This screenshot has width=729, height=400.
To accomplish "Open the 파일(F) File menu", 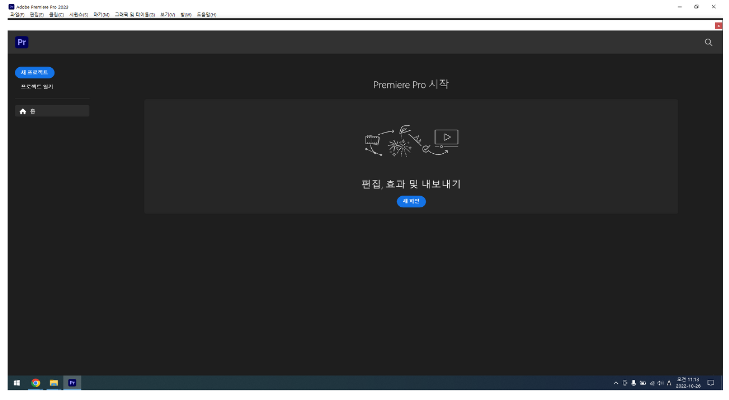I will click(17, 15).
